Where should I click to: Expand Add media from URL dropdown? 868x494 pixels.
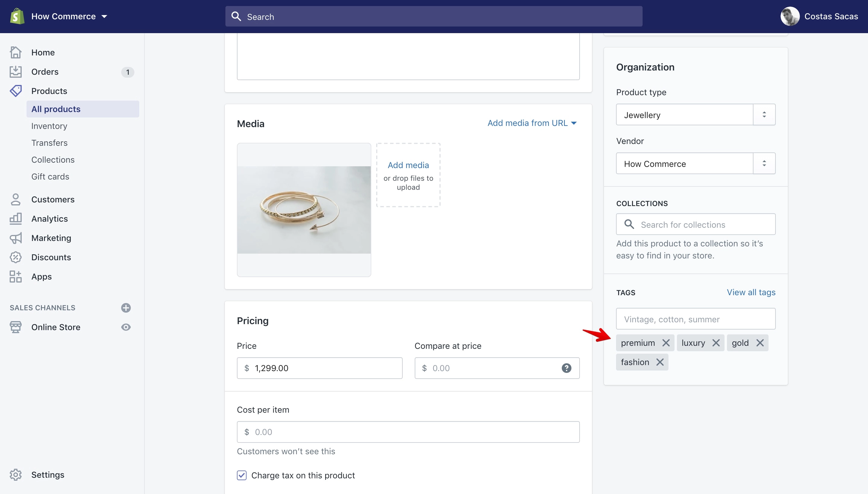[532, 123]
